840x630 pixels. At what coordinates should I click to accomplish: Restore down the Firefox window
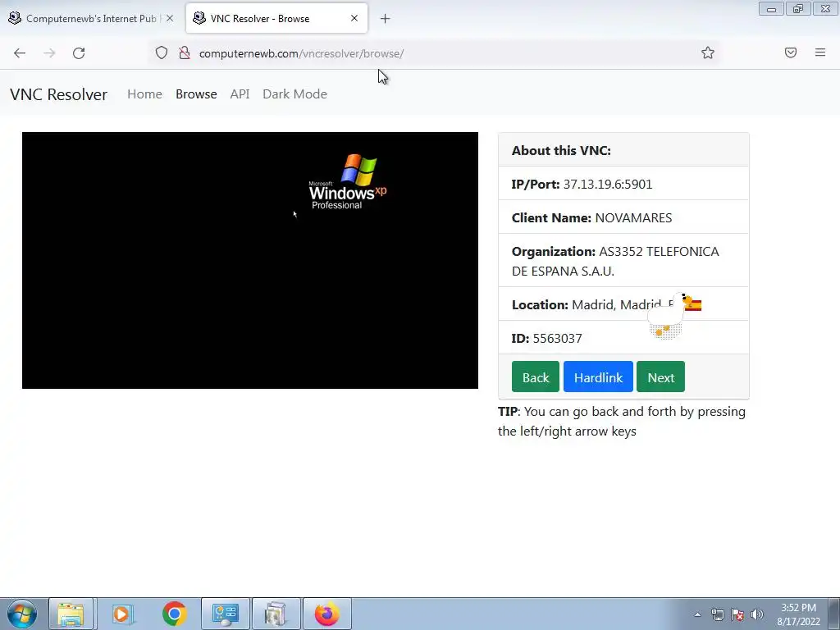pos(798,9)
